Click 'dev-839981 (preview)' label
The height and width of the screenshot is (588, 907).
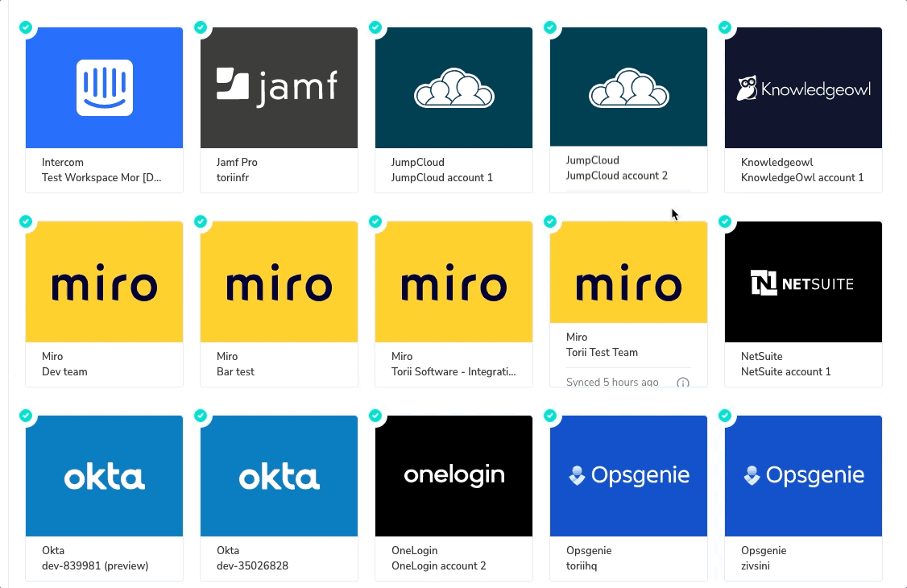click(95, 566)
